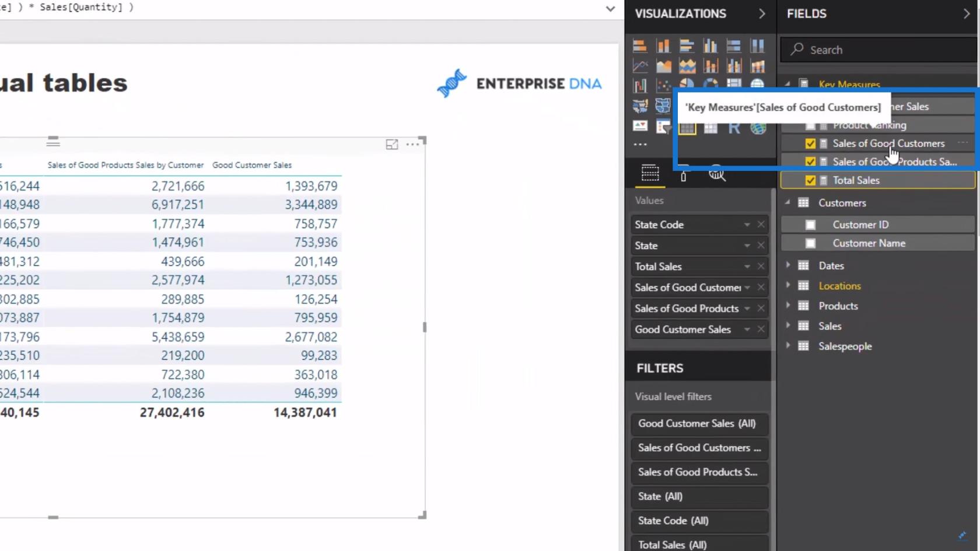Select the Waterfall chart visual
Viewport: 980px width, 551px height.
[640, 86]
